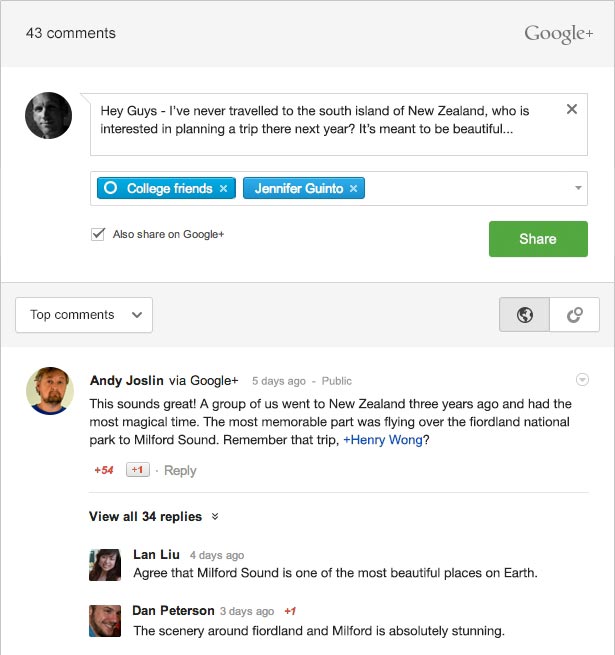Remove College friends circle chip
The width and height of the screenshot is (615, 655).
click(224, 189)
